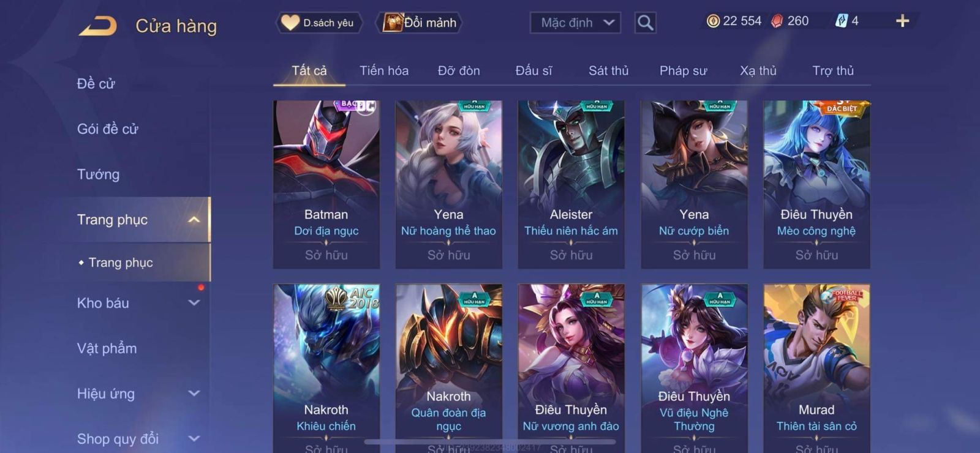
Task: Tap the gold coin balance icon
Action: point(713,21)
